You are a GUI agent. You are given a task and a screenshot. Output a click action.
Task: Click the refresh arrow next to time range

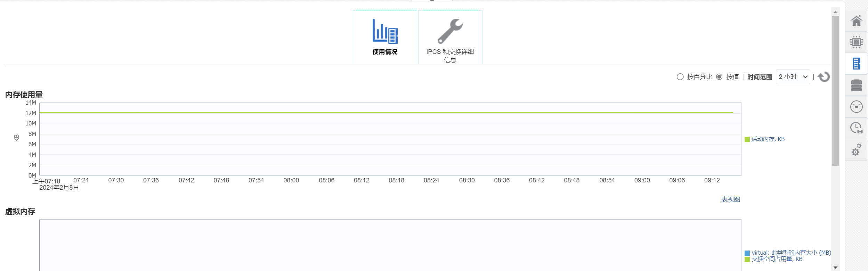pos(824,77)
